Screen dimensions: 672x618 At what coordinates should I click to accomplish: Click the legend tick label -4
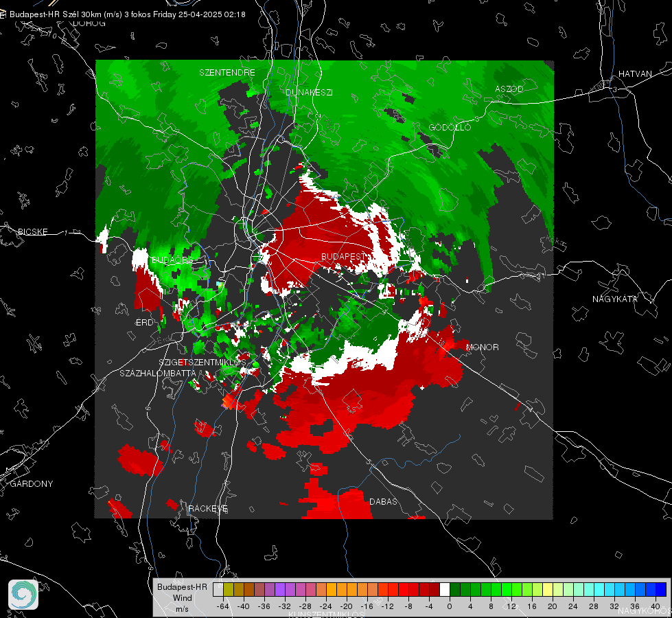click(x=429, y=606)
